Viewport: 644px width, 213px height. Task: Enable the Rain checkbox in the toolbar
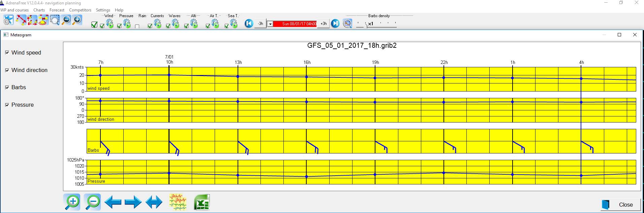(137, 26)
